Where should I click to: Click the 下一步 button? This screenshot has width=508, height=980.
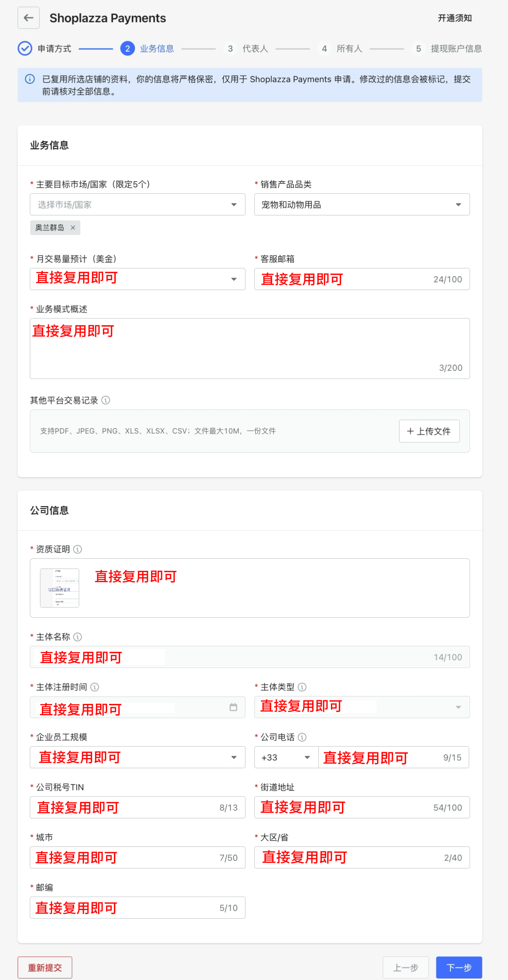pyautogui.click(x=459, y=967)
